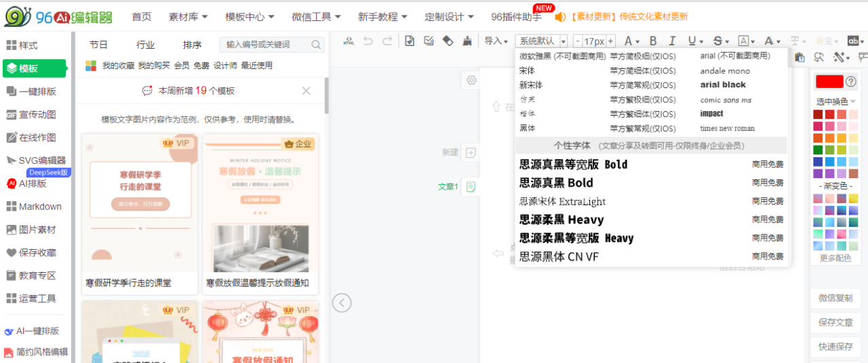Click the undo arrow in toolbar
The image size is (868, 363).
click(368, 41)
